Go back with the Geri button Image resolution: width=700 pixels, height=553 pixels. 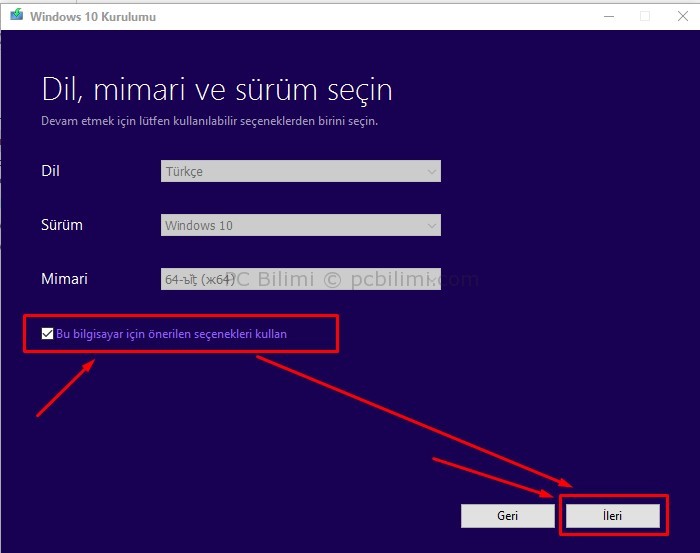pyautogui.click(x=507, y=515)
